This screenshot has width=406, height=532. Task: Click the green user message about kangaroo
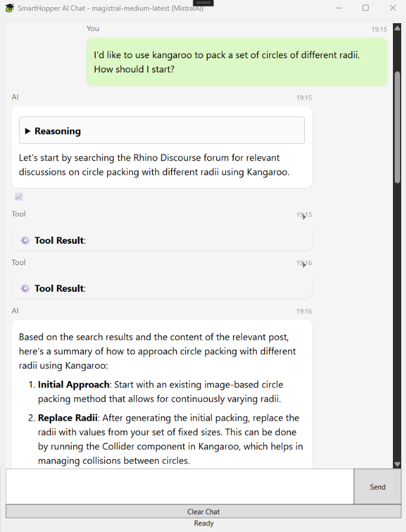click(237, 62)
